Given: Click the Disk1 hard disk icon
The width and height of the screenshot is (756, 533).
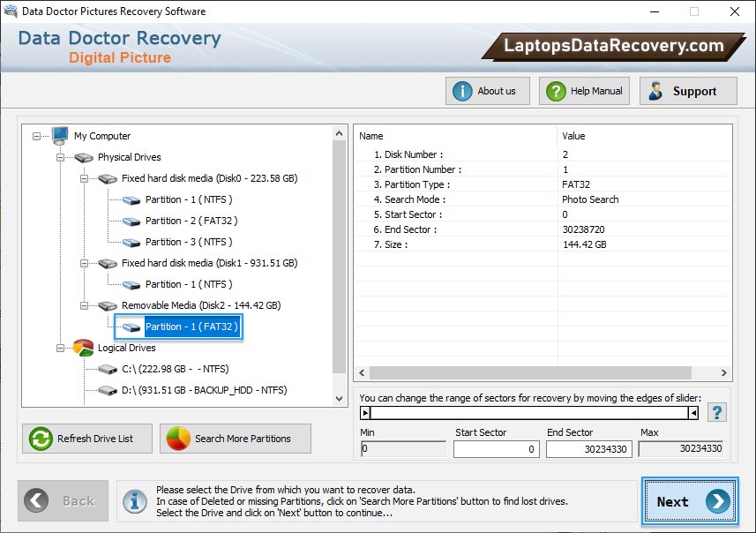Looking at the screenshot, I should (108, 263).
